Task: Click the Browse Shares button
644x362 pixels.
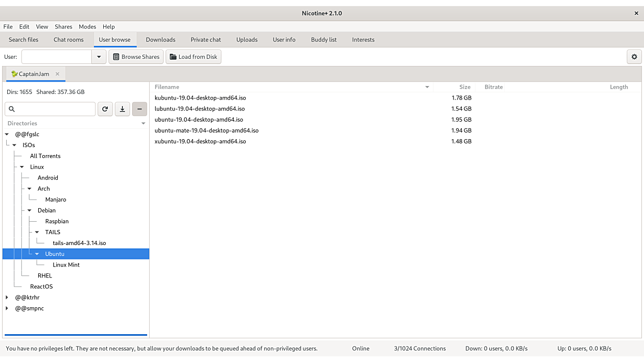Action: tap(136, 57)
